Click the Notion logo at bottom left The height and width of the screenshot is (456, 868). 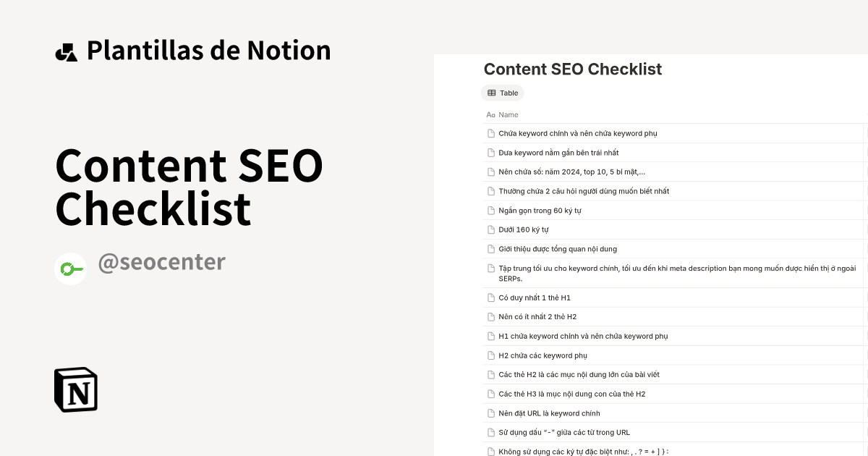75,389
